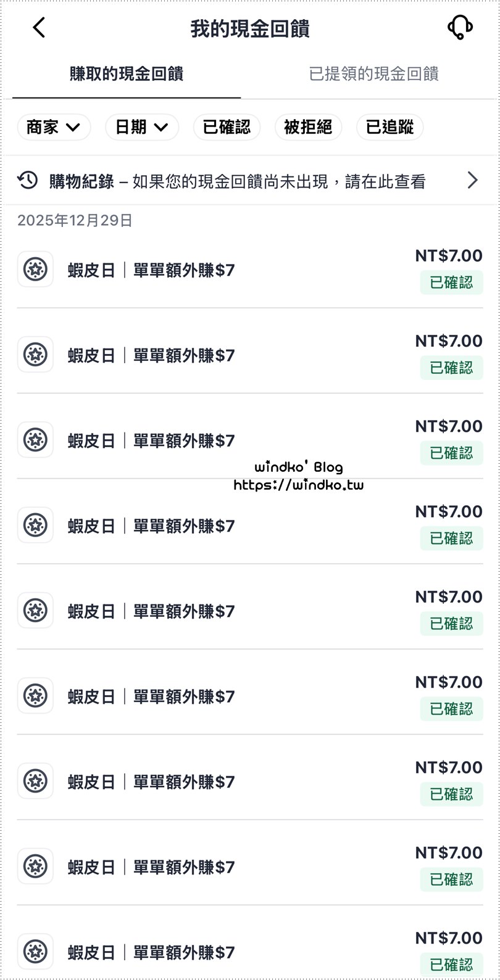The width and height of the screenshot is (500, 980).
Task: Click the third cashback entry's merchant icon
Action: pyautogui.click(x=35, y=440)
